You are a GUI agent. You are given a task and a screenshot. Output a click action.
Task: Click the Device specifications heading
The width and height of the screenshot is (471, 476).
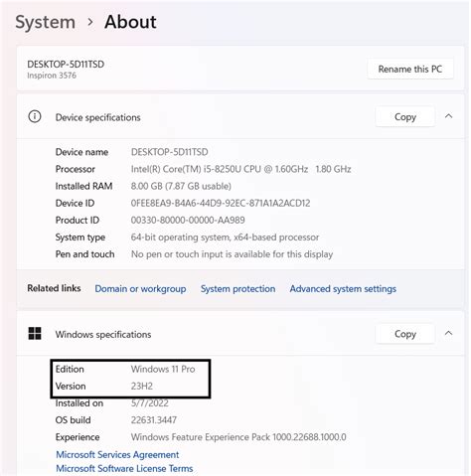98,117
